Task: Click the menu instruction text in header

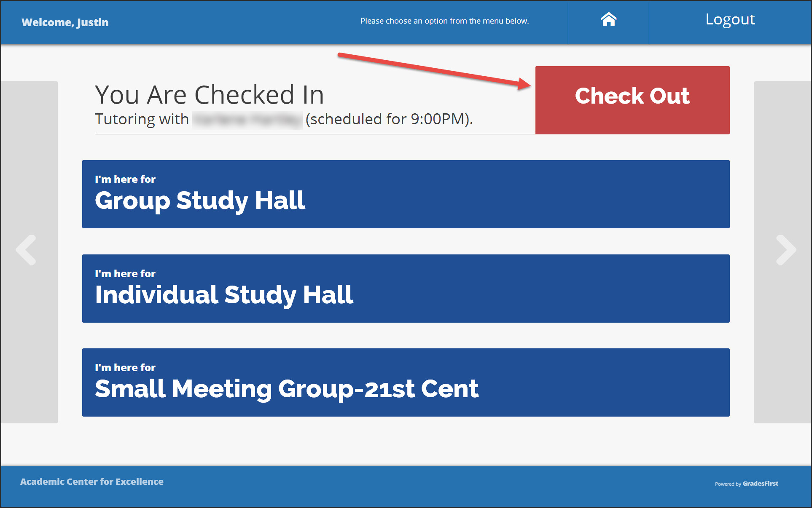Action: 444,21
